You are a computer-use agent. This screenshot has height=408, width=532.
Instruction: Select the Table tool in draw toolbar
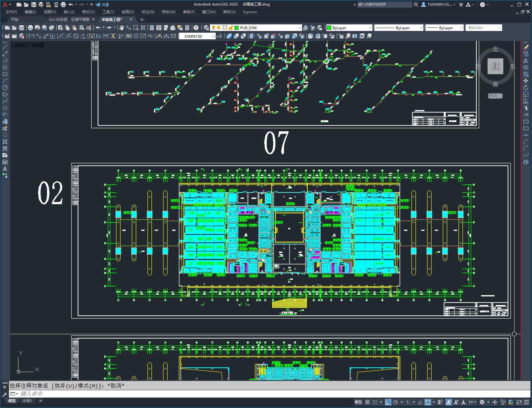coord(5,162)
